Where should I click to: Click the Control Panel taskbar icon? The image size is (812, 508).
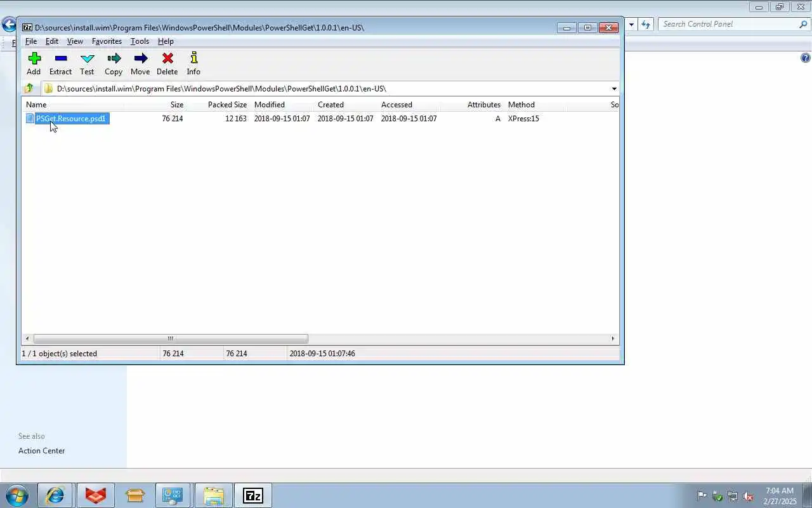coord(173,495)
